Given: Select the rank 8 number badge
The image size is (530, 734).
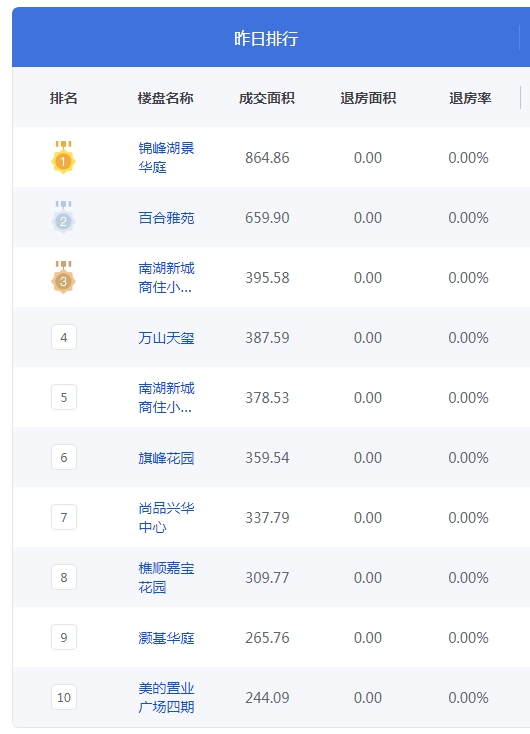Looking at the screenshot, I should (64, 577).
